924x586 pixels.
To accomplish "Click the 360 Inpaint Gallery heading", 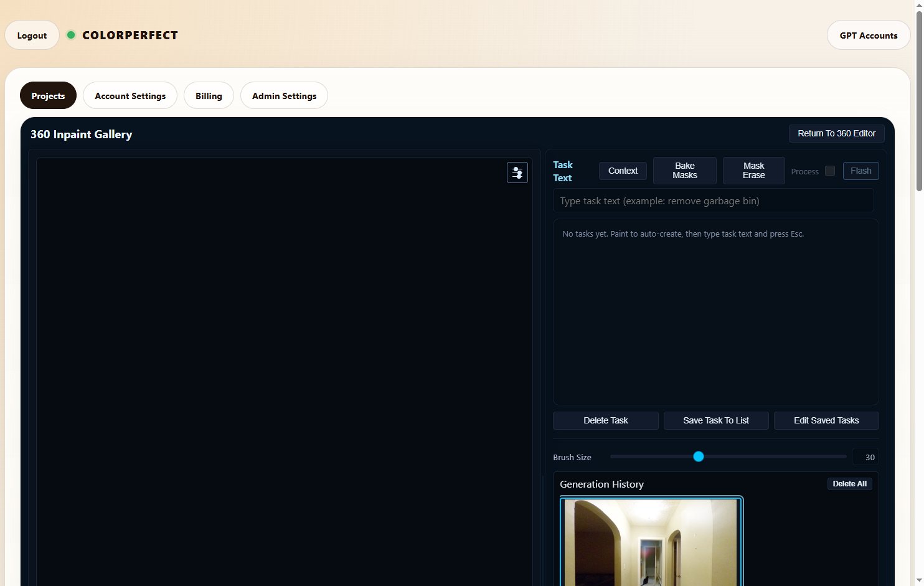I will coord(82,134).
